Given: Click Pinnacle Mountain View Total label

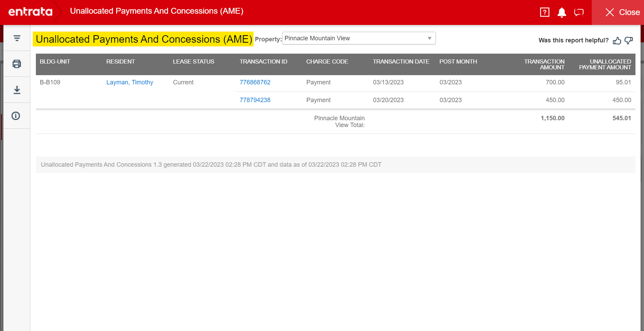Looking at the screenshot, I should [339, 122].
